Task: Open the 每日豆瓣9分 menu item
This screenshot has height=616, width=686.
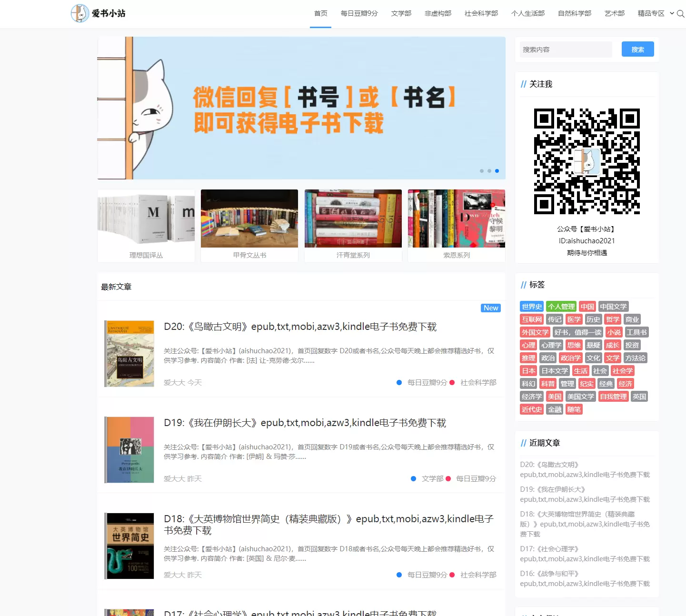Action: (x=359, y=13)
